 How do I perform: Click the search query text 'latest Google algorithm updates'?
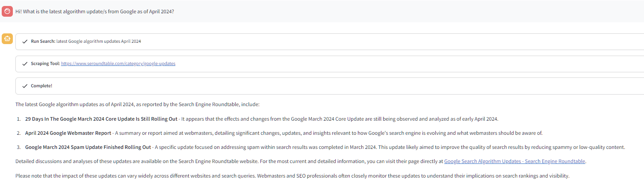pos(98,42)
